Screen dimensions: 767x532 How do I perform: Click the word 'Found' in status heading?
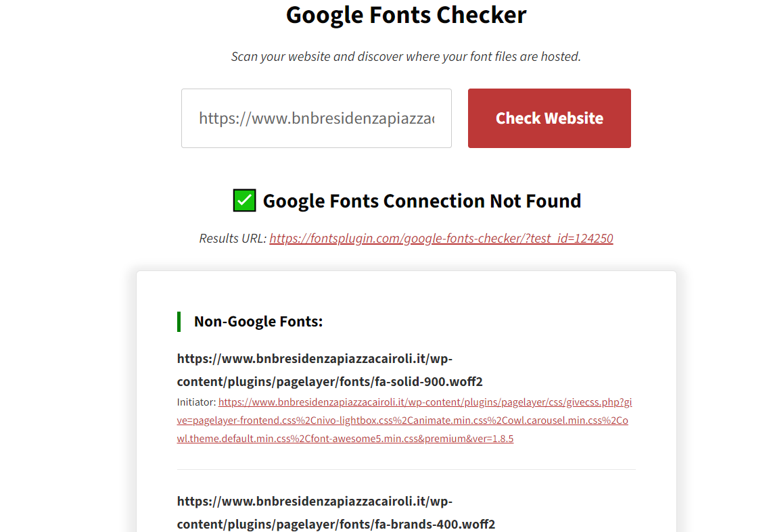pos(553,201)
